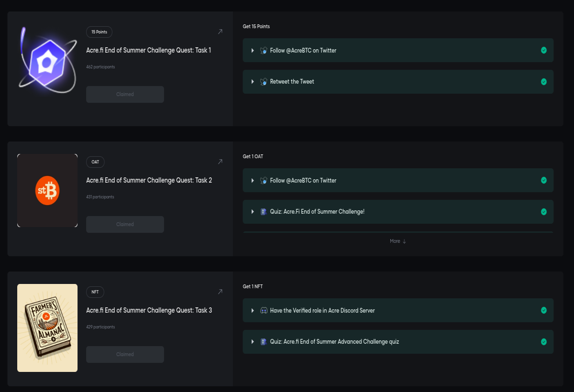
Task: Click green checkmark on Verified role task
Action: point(544,310)
